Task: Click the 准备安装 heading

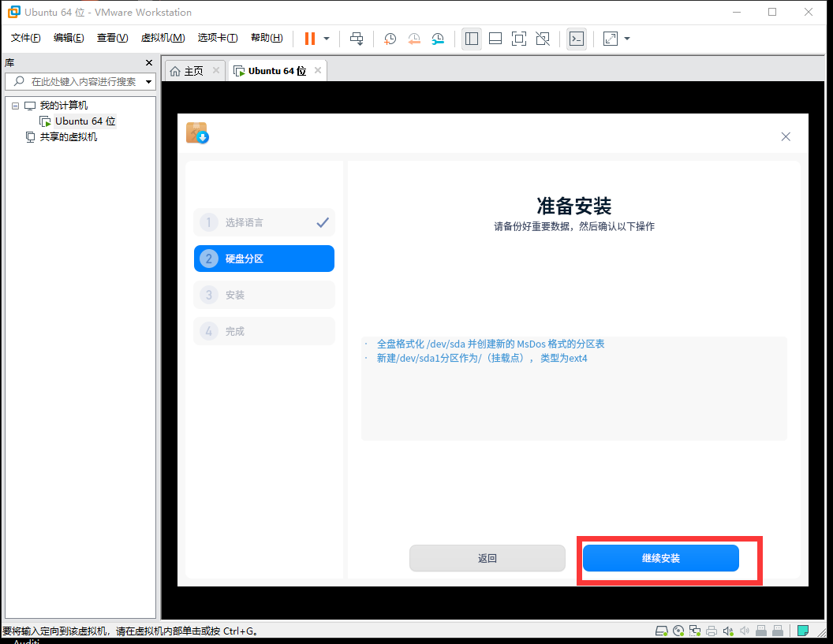Action: coord(573,206)
